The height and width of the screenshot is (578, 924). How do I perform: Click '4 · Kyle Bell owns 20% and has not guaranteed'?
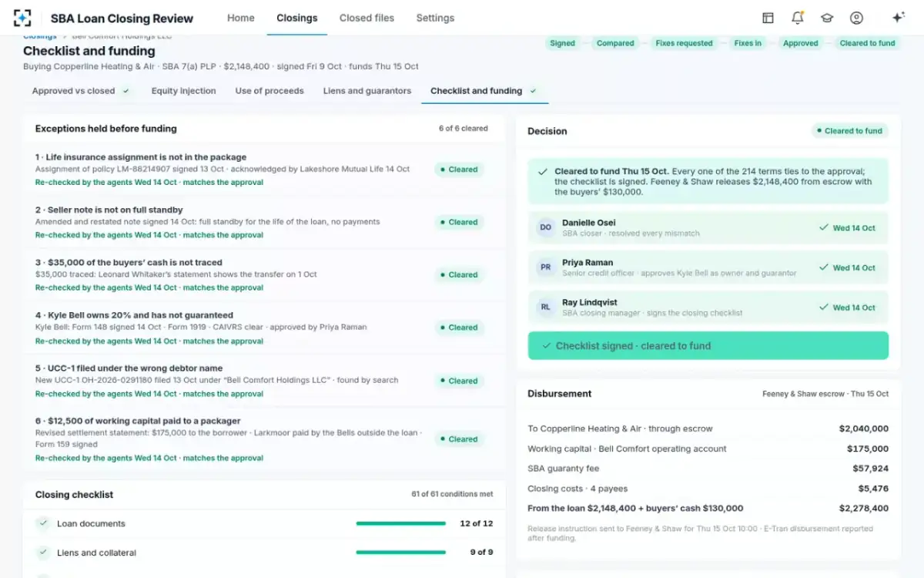pos(134,315)
